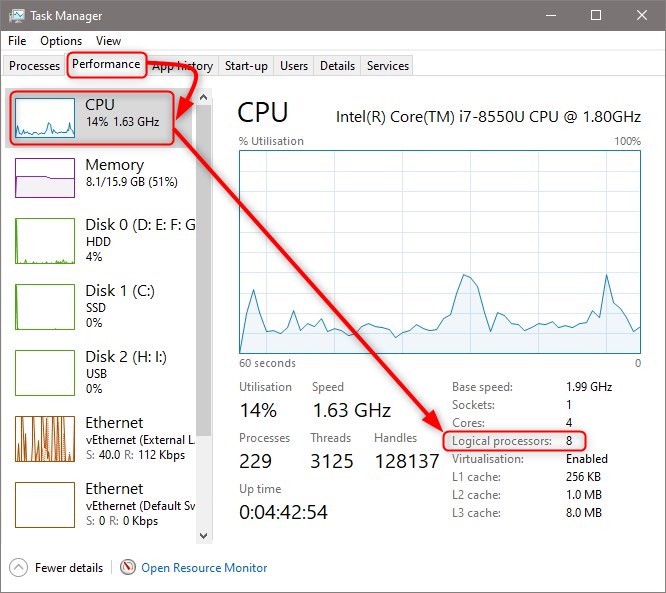Click the 1.63 GHz Speed value
Viewport: 666px width, 593px height.
(x=352, y=410)
